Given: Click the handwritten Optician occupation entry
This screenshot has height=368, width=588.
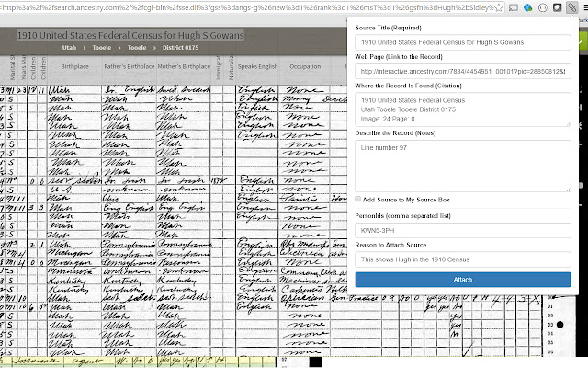Looking at the screenshot, I should 302,298.
